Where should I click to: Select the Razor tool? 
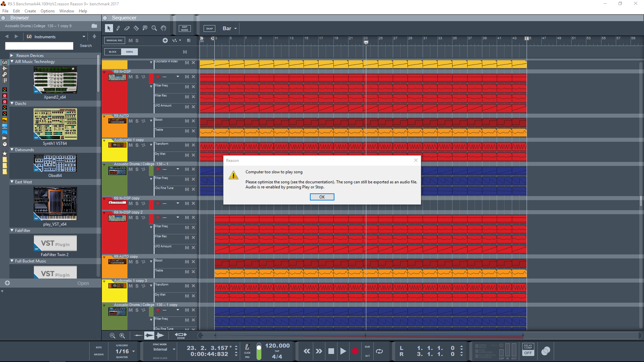click(136, 28)
